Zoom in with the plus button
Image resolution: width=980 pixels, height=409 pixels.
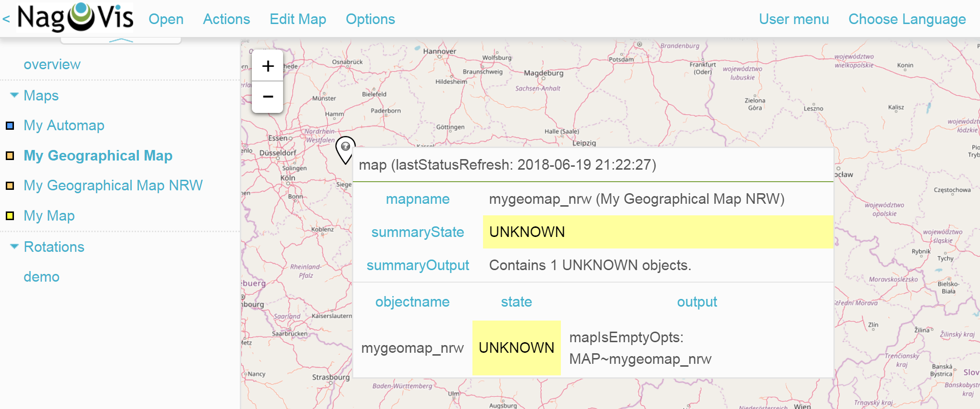[x=268, y=66]
